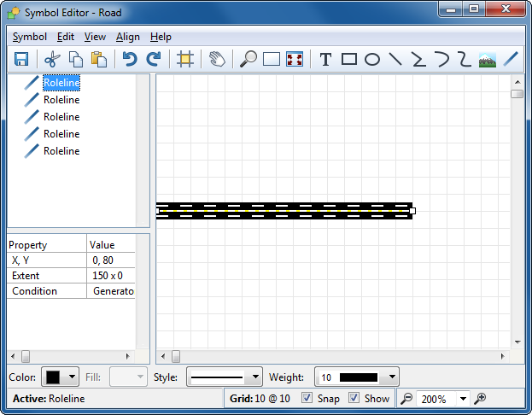Select the last Roleline item in list
The image size is (532, 415).
pos(61,151)
